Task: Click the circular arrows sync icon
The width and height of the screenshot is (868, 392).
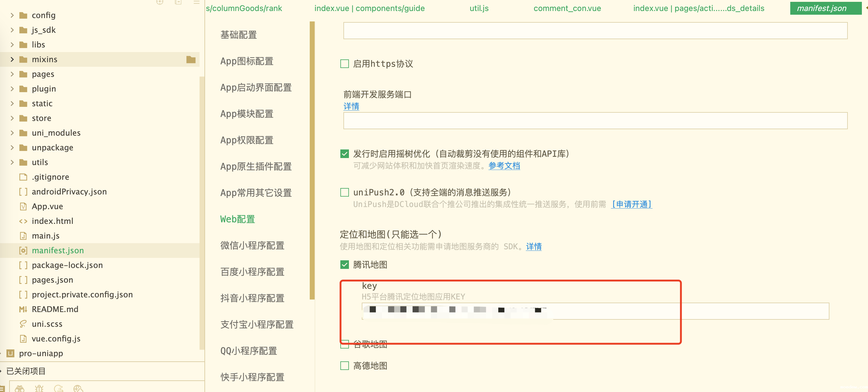Action: (x=59, y=389)
